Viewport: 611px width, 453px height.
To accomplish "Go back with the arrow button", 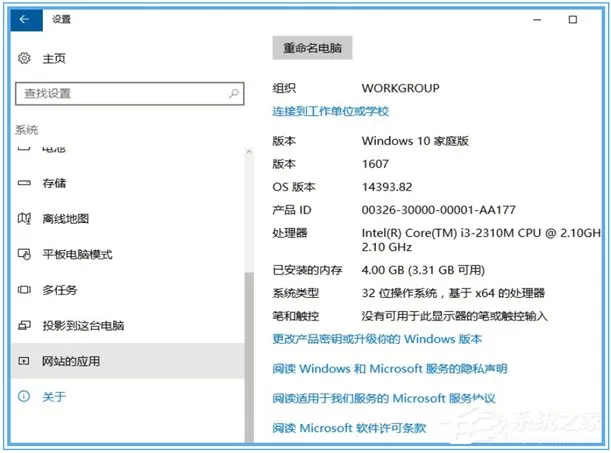I will pos(26,19).
